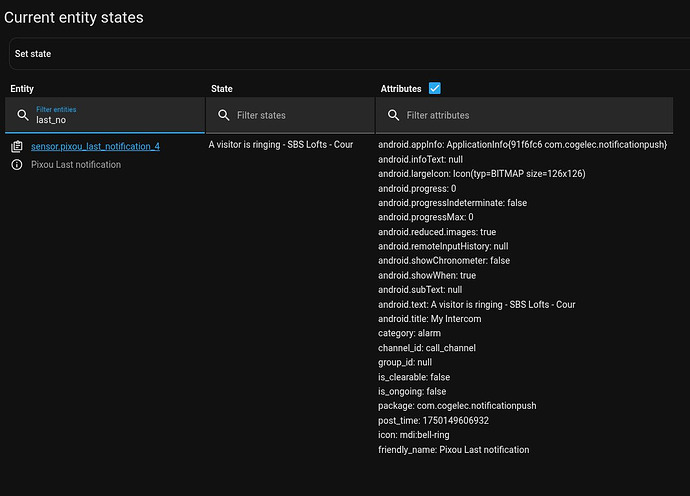
Task: Select icon: mdi:bell-ring line
Action: [414, 435]
